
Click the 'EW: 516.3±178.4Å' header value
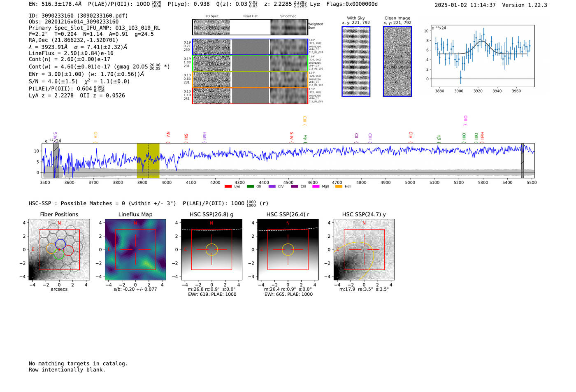click(55, 4)
